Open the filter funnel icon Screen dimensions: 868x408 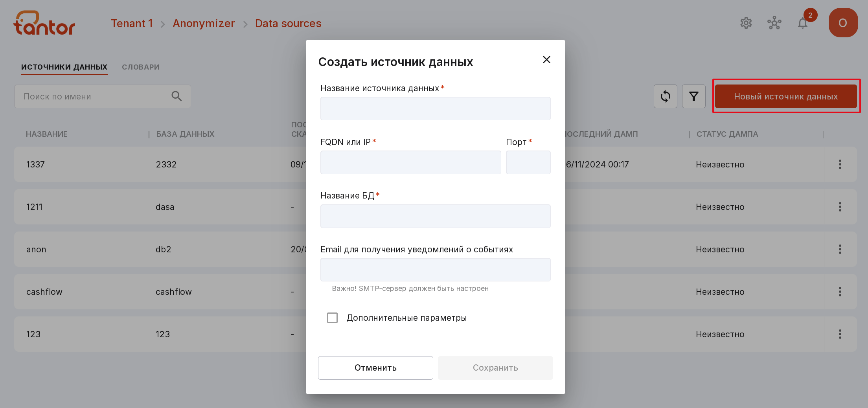(693, 96)
